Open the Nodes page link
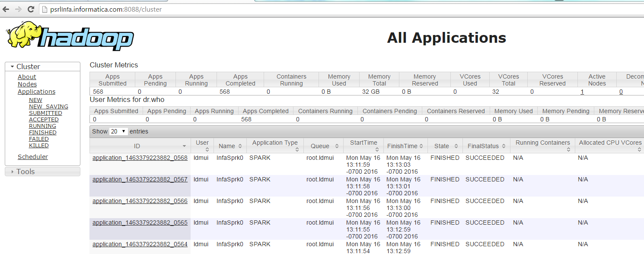The width and height of the screenshot is (644, 254). point(27,84)
